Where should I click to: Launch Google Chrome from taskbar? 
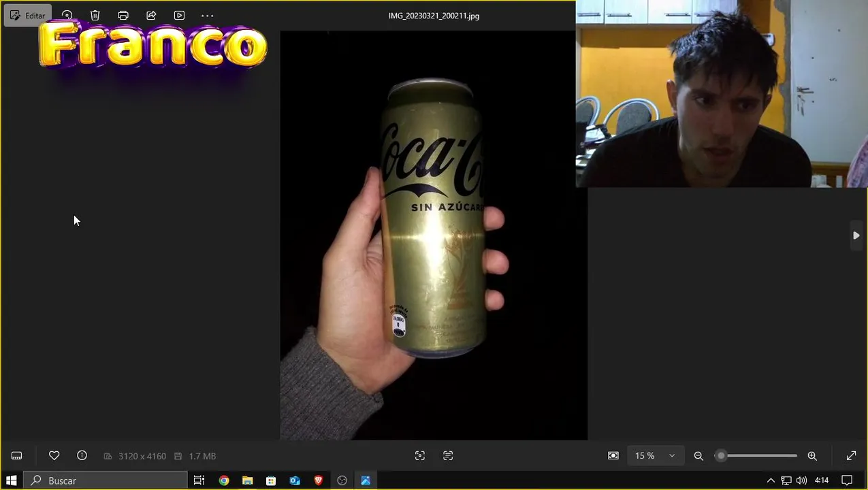(224, 480)
